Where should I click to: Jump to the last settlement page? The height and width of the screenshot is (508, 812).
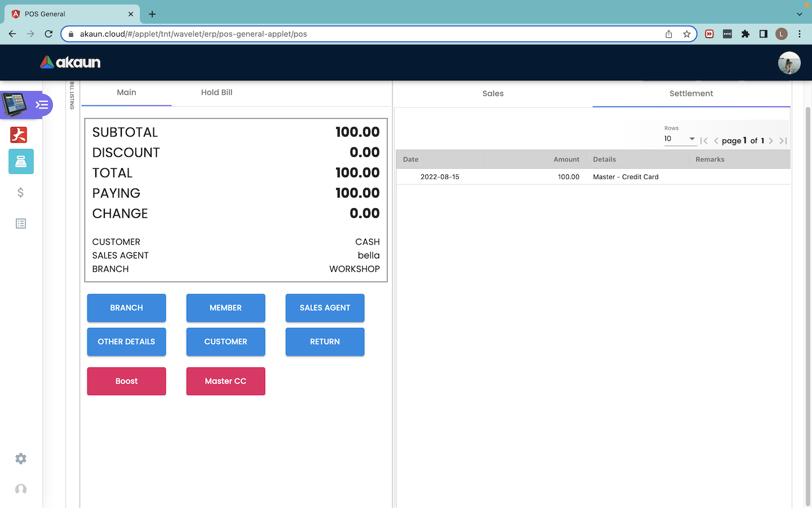[783, 141]
